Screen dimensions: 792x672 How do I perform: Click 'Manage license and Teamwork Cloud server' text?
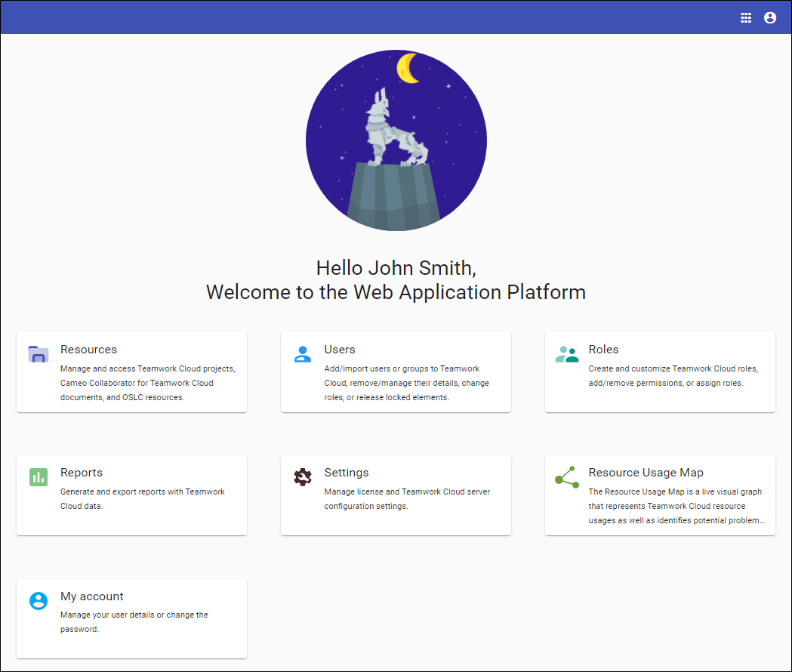point(407,498)
